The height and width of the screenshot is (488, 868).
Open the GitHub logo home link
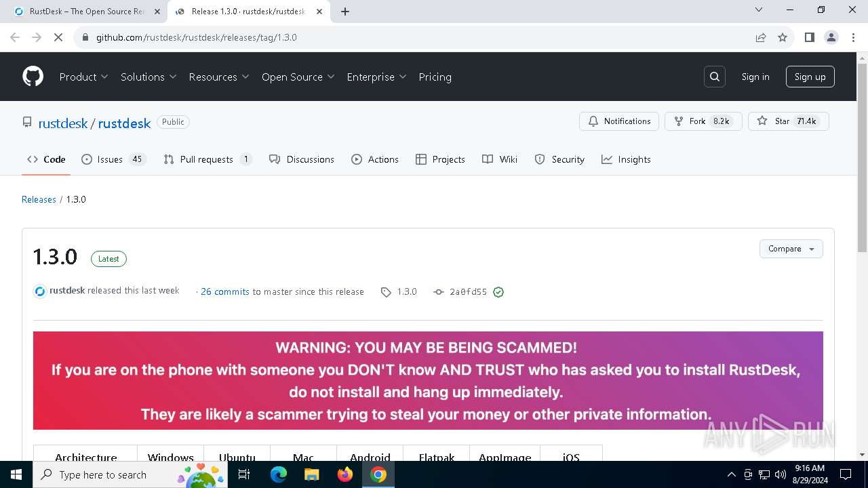point(33,77)
